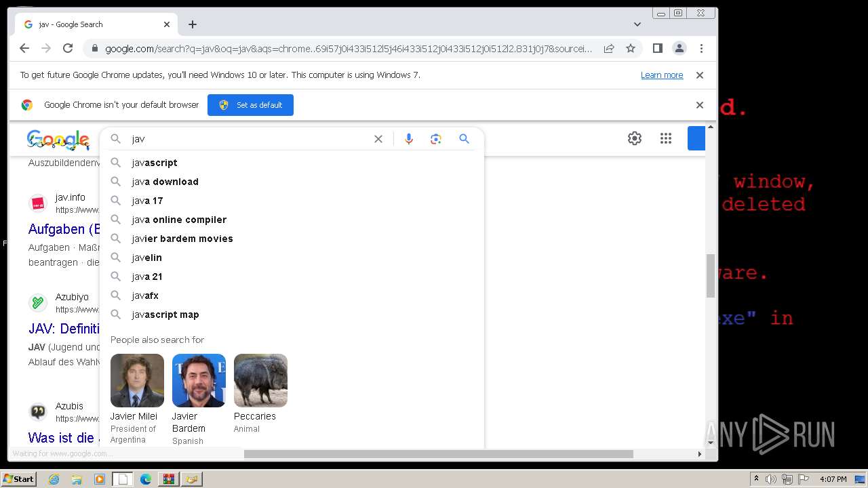Open the Google apps grid
868x488 pixels.
666,138
